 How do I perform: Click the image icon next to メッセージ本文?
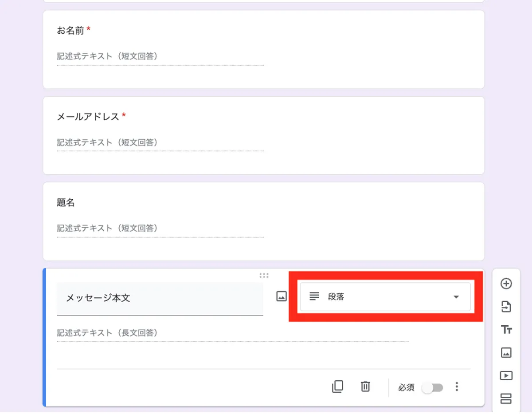click(281, 296)
